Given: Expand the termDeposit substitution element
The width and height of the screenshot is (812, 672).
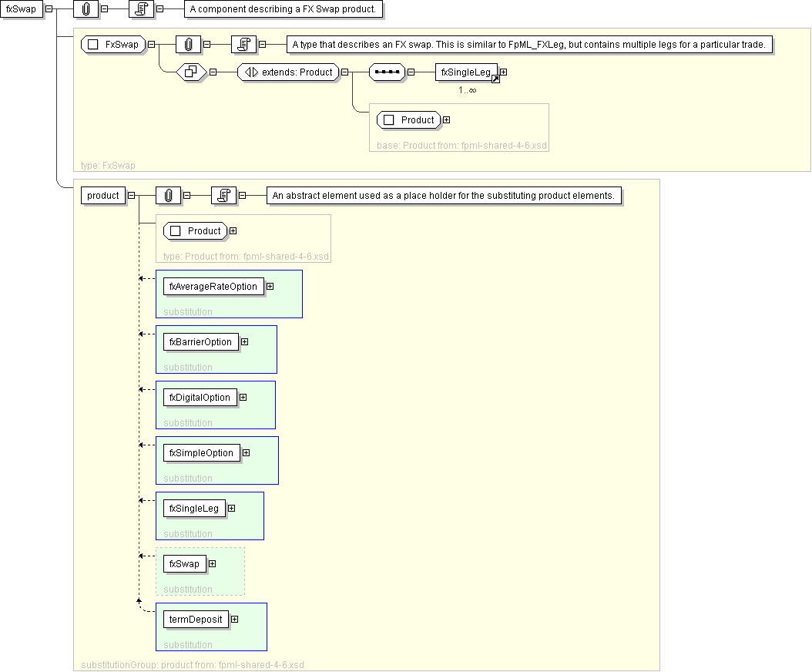Looking at the screenshot, I should (x=234, y=619).
